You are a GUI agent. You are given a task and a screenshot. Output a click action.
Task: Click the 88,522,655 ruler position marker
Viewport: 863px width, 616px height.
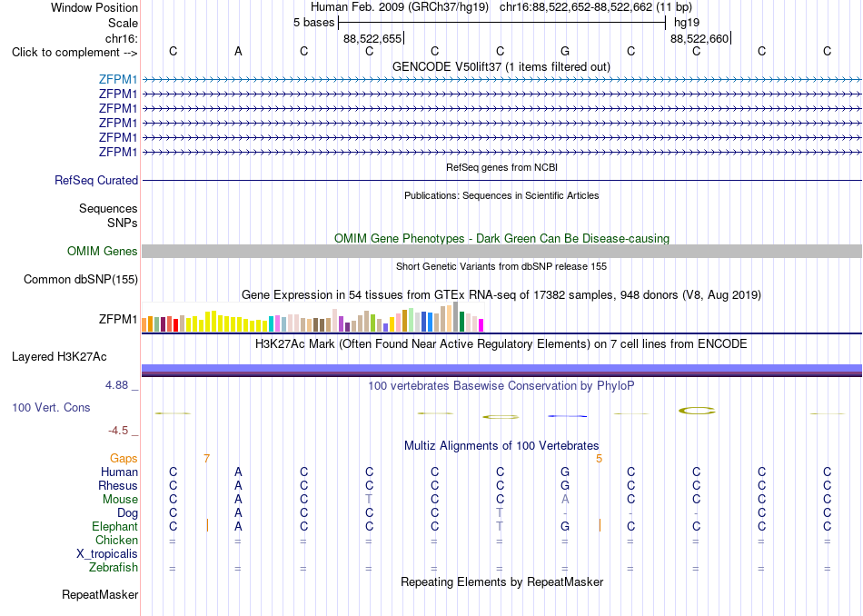click(372, 38)
